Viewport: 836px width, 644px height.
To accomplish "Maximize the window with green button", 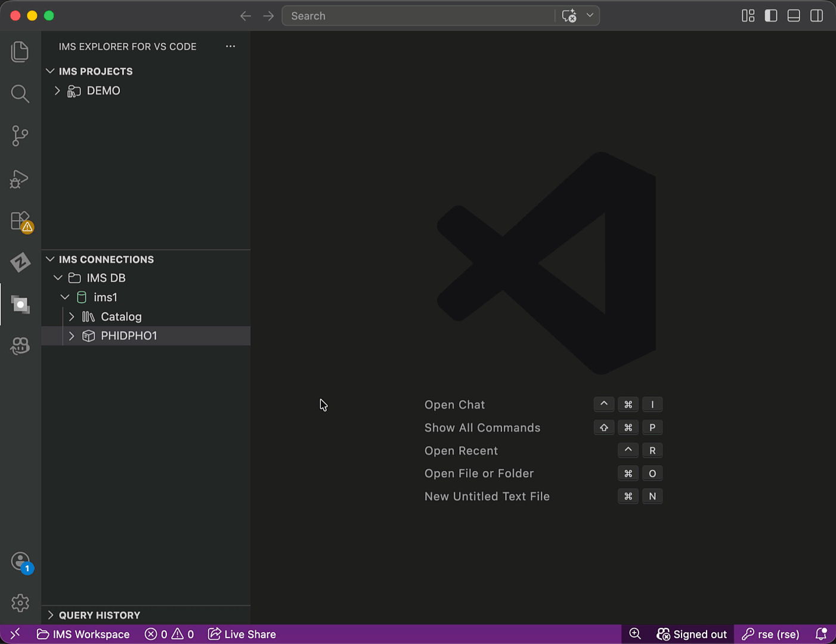I will 49,16.
